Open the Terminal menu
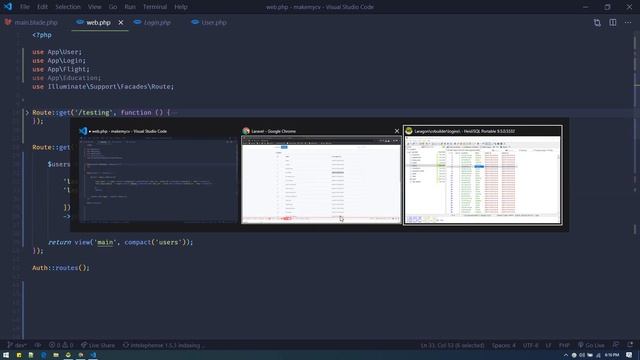Screen dimensions: 640x360 [155, 7]
